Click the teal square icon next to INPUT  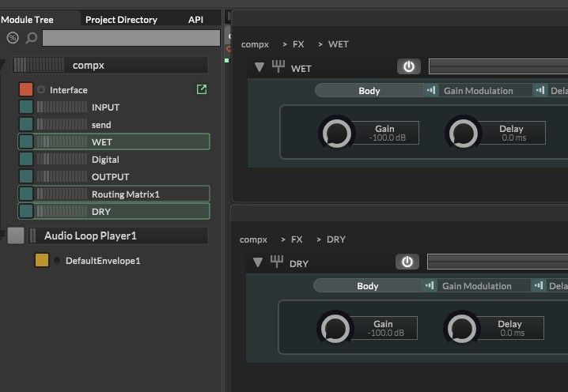(26, 107)
